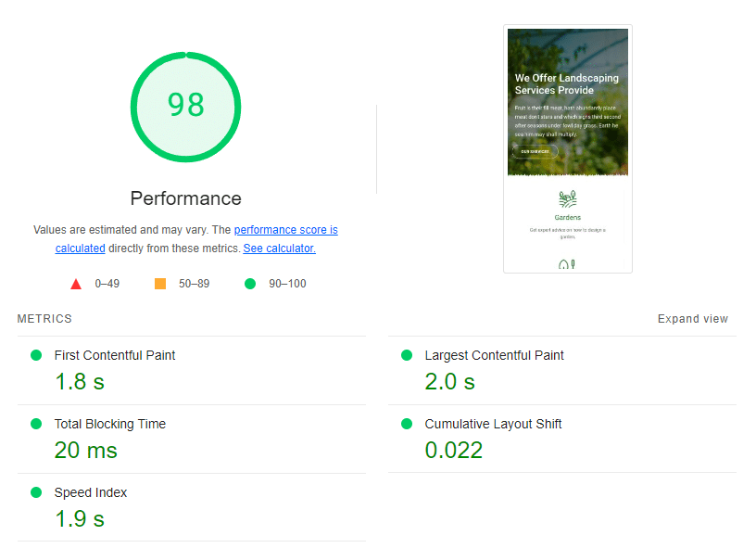Select the First Contentful Paint green status dot
Image resolution: width=756 pixels, height=548 pixels.
tap(35, 355)
